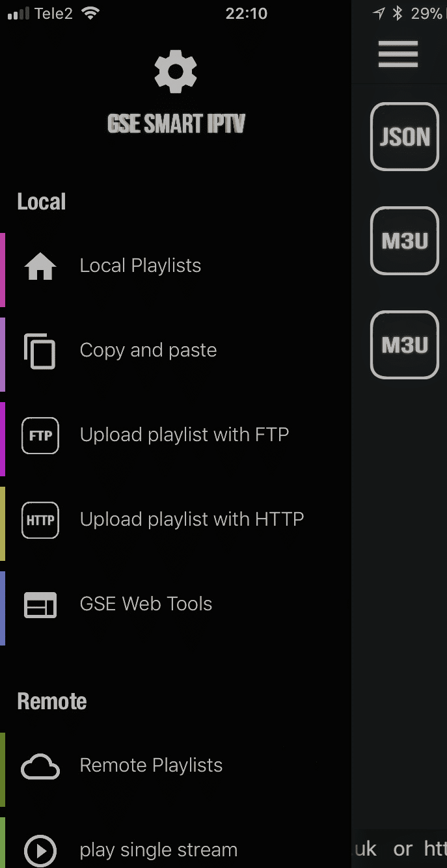Select Copy and paste menu entry
The width and height of the screenshot is (447, 868).
[148, 351]
